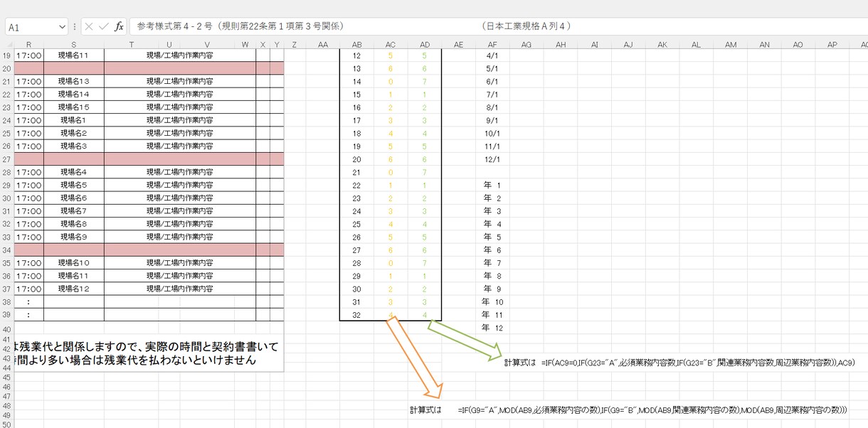
Task: Open the Name Box dropdown arrow
Action: pos(61,27)
